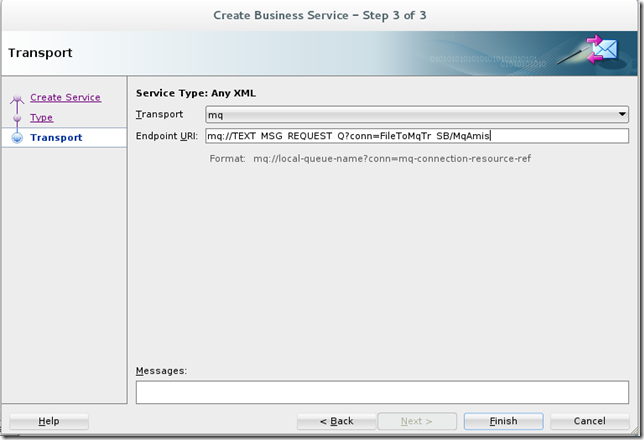Go to the Create Service step link

coord(65,97)
